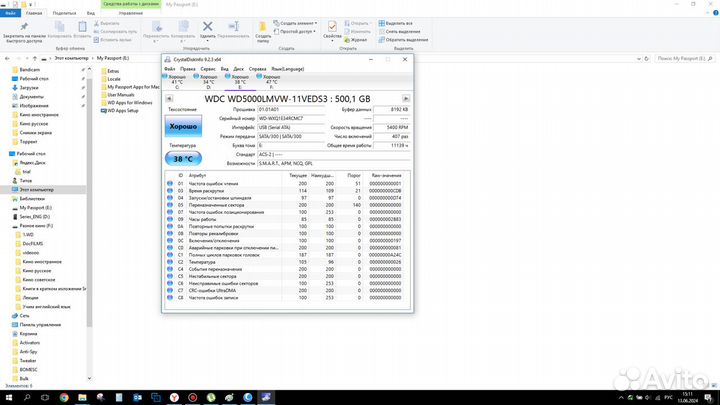Viewport: 720px width, 405px height.
Task: Open the Язык(Language) menu
Action: point(287,69)
